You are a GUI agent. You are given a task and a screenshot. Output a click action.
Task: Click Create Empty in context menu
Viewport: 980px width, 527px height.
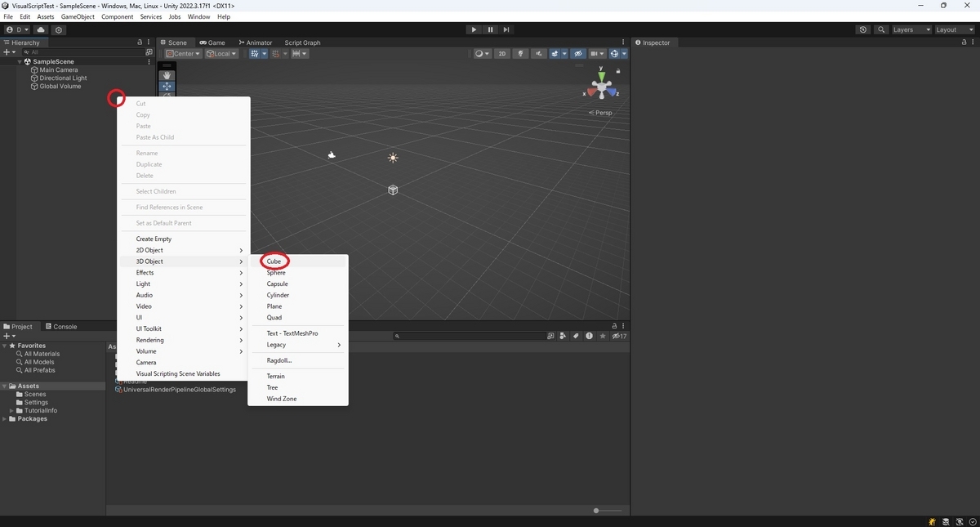tap(183, 239)
